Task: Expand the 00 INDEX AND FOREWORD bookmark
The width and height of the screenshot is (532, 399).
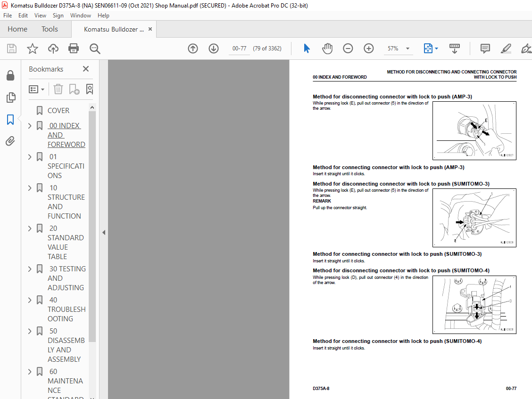Action: pos(30,126)
